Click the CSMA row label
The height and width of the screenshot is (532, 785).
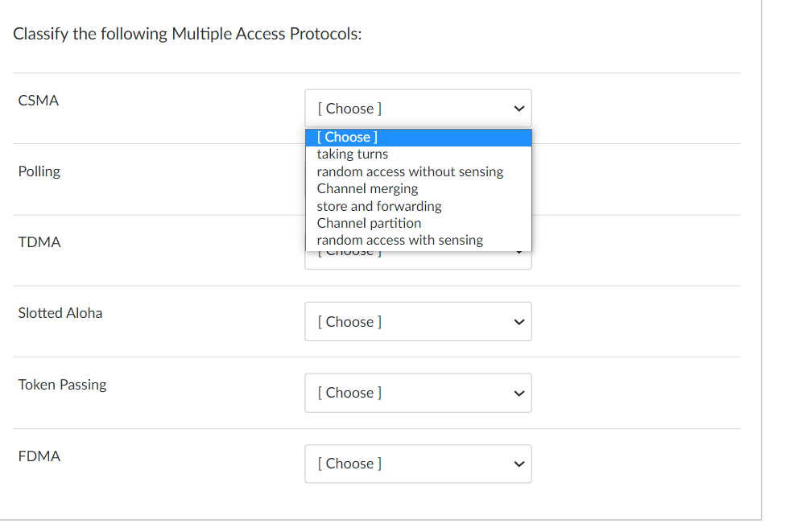(x=38, y=100)
